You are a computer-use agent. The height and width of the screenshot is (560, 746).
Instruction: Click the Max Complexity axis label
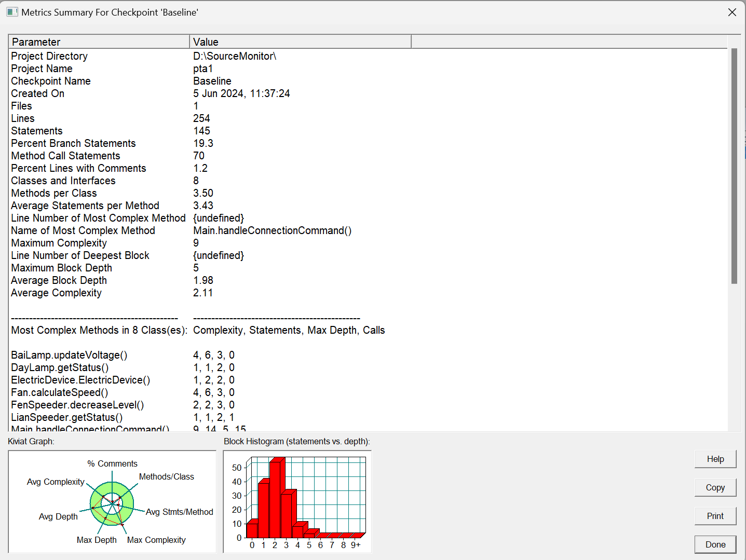tap(156, 540)
